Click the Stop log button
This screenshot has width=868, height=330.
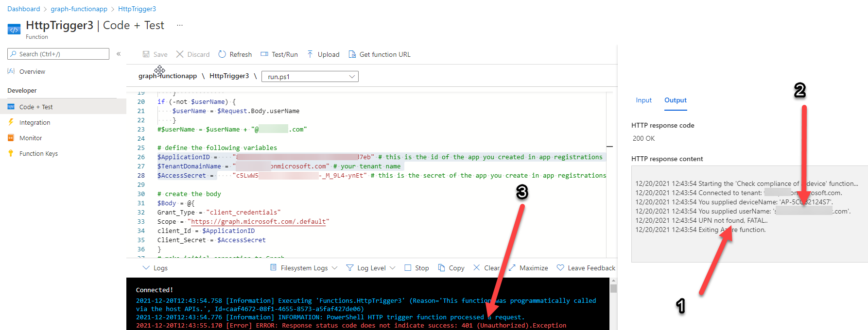point(417,268)
